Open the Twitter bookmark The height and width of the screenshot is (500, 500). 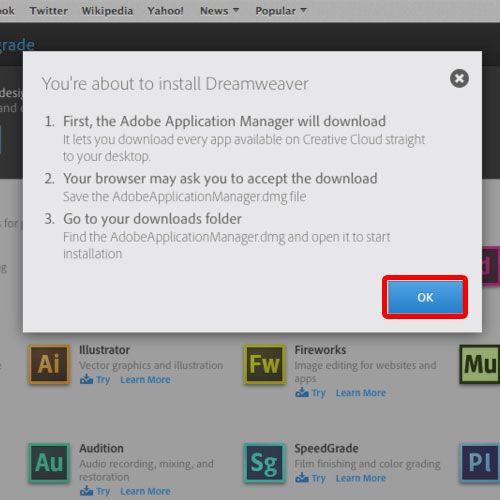(x=49, y=11)
